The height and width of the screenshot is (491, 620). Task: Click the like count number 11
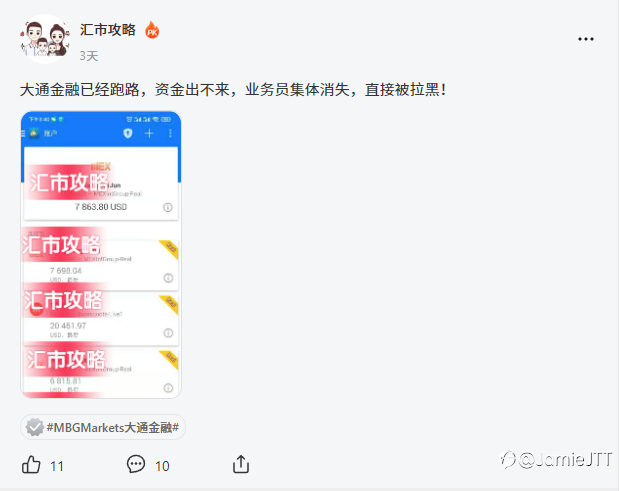pyautogui.click(x=57, y=466)
